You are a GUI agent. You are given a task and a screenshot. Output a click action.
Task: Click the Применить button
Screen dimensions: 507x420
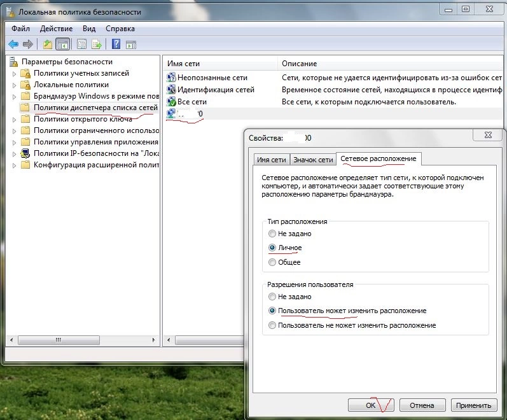pyautogui.click(x=474, y=405)
